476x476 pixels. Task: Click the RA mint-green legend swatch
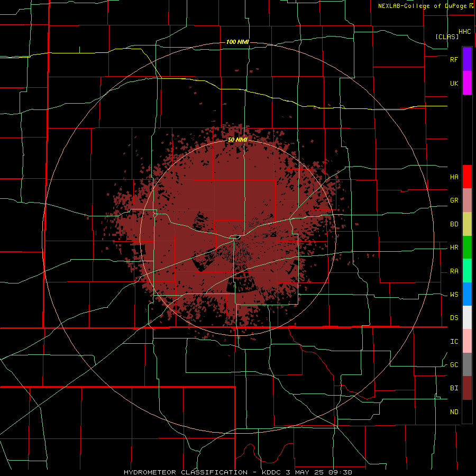click(467, 271)
